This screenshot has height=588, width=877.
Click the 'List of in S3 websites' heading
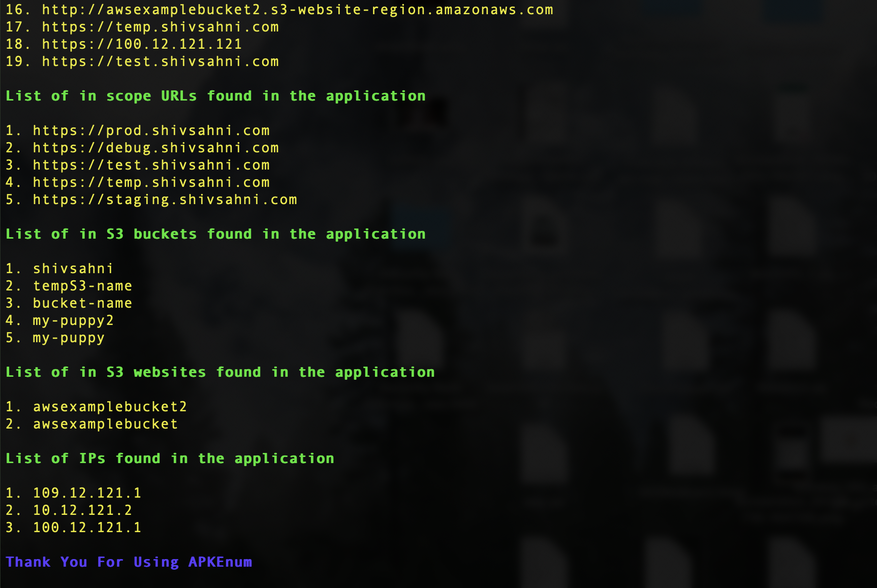point(220,373)
